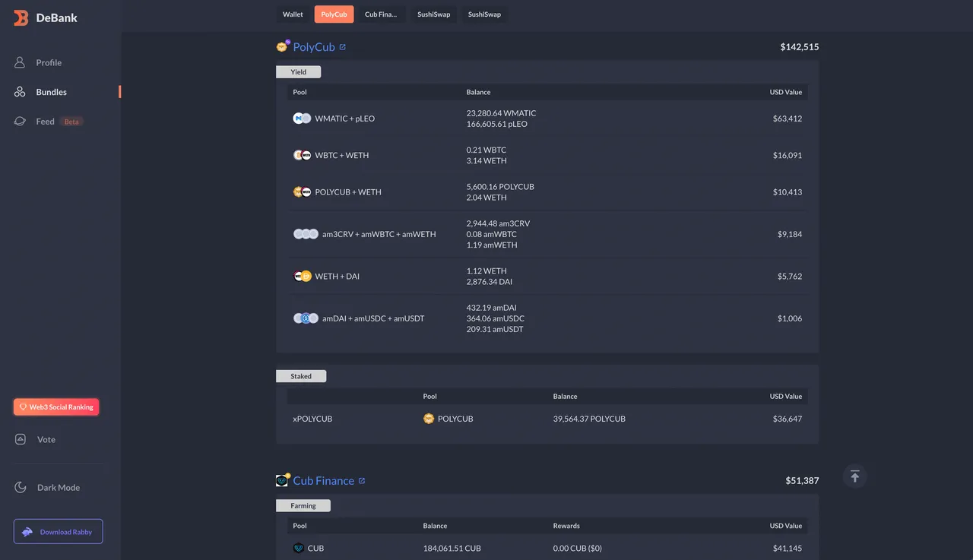The width and height of the screenshot is (973, 560).
Task: Select the first SushiSwap tab
Action: (x=433, y=14)
